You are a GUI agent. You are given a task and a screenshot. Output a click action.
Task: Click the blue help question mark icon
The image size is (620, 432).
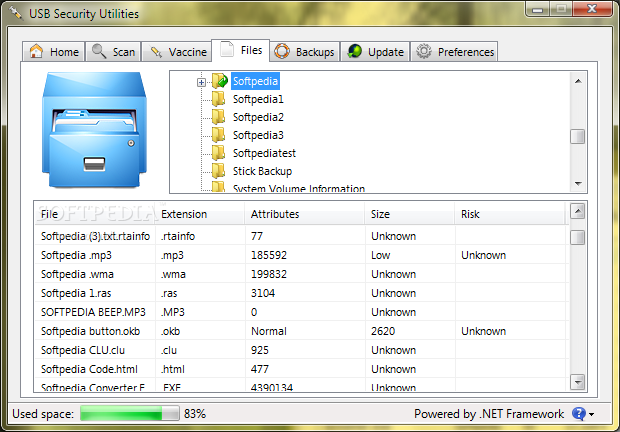pos(578,414)
